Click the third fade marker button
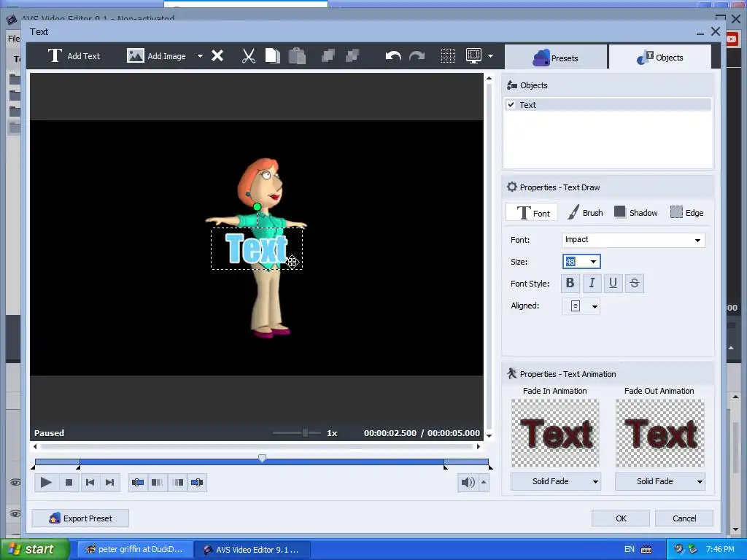747x560 pixels. click(178, 483)
